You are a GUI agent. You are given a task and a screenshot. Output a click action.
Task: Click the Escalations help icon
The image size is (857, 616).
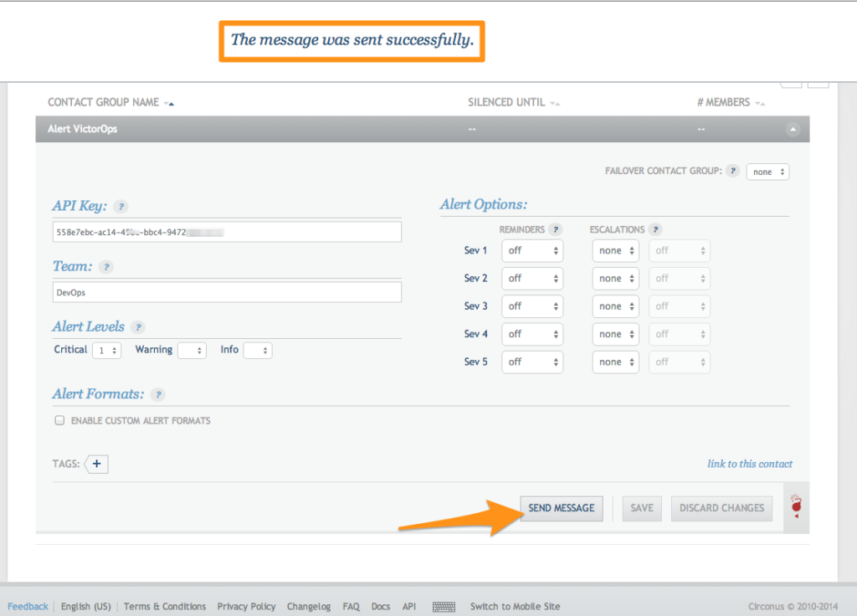click(655, 228)
